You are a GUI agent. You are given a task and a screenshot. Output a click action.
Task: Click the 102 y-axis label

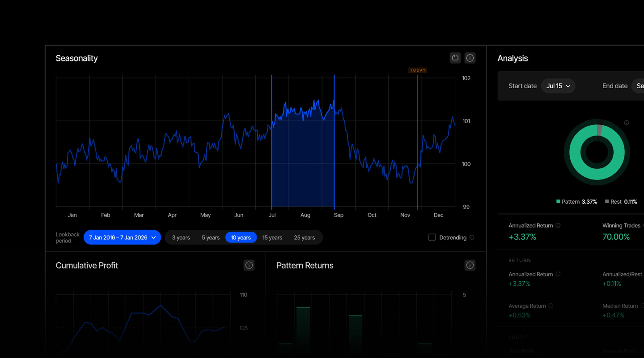[466, 78]
